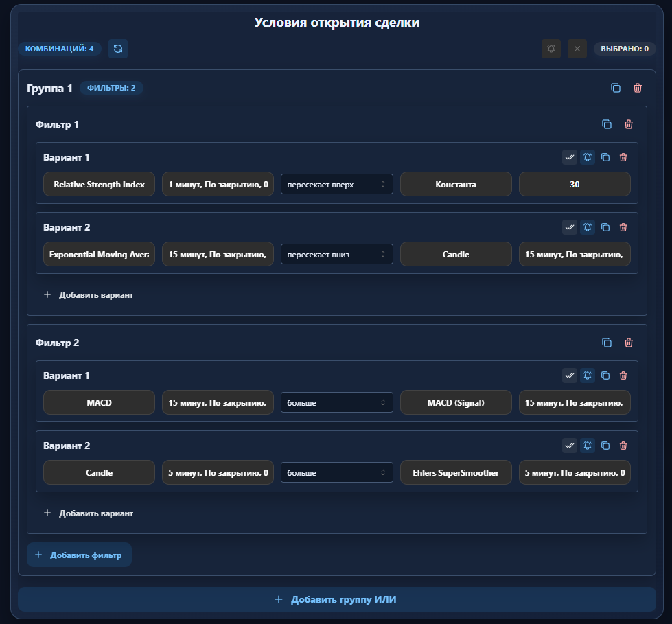Click the bell icon next to Выбрано
Viewport: 672px width, 624px height.
click(551, 49)
